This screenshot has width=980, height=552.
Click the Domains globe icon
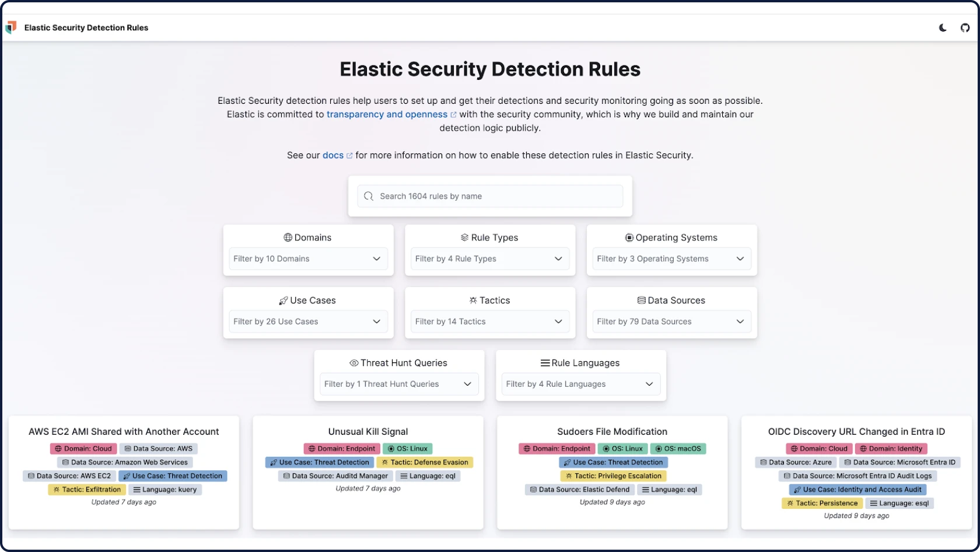pos(288,237)
